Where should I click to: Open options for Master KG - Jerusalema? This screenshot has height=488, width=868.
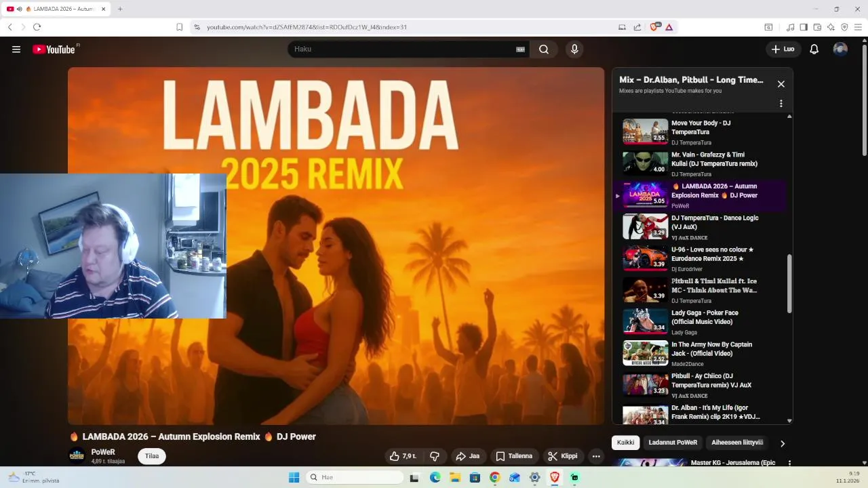[x=789, y=463]
